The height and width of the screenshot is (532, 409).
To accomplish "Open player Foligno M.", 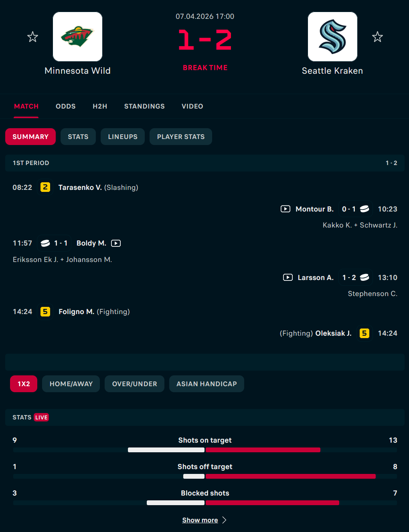I will [x=76, y=312].
